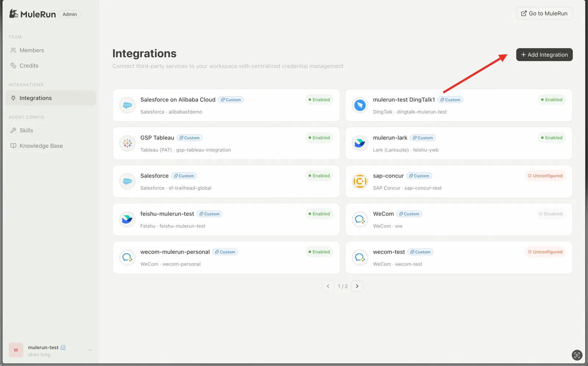Expand the mulerun-test workspace switcher chevron
The image size is (588, 366).
pyautogui.click(x=90, y=350)
